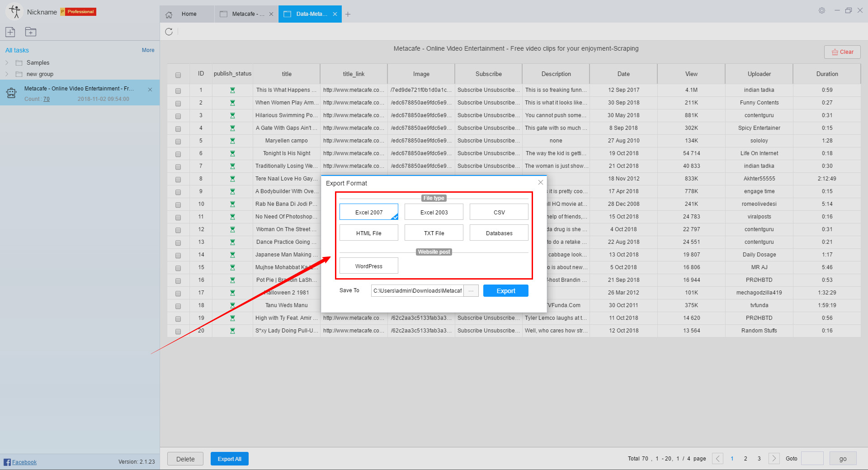
Task: Remove the Metacafe task from sidebar
Action: [150, 90]
